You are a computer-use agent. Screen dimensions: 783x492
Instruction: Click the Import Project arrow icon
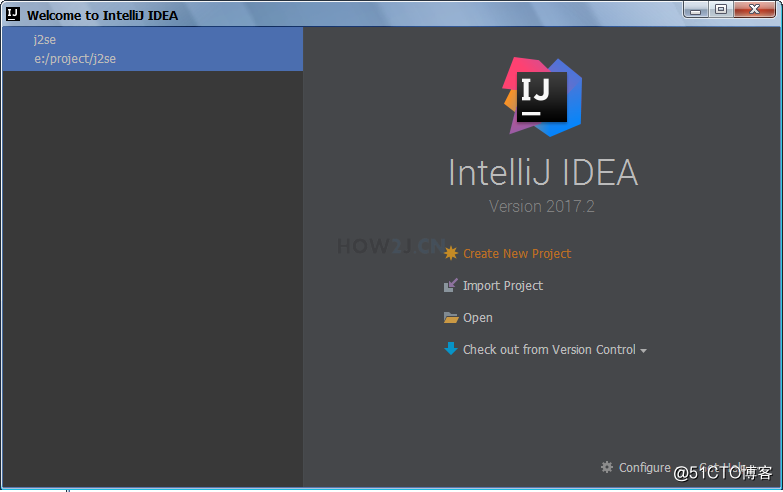click(x=450, y=285)
